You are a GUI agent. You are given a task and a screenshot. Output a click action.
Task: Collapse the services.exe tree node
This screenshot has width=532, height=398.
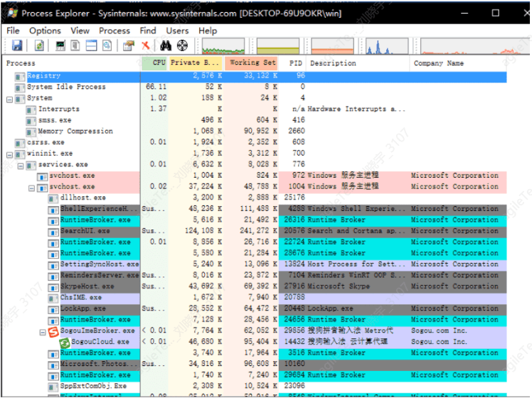point(21,165)
